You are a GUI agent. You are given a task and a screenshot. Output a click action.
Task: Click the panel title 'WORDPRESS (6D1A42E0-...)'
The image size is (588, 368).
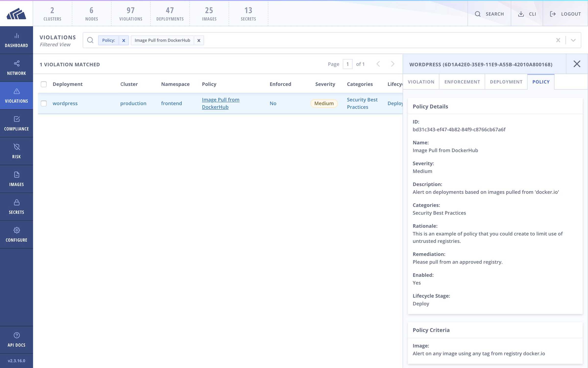481,65
